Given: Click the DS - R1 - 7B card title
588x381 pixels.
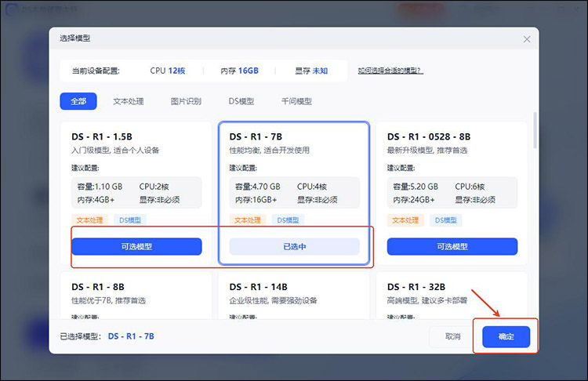Looking at the screenshot, I should pos(256,136).
